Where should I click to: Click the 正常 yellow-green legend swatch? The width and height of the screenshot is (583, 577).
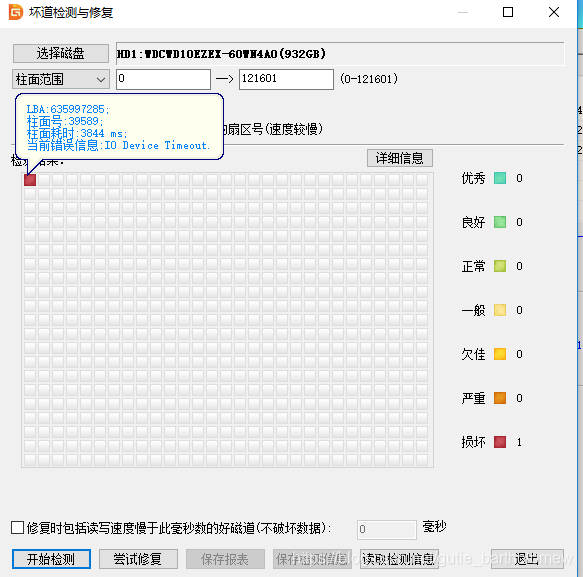(x=500, y=266)
